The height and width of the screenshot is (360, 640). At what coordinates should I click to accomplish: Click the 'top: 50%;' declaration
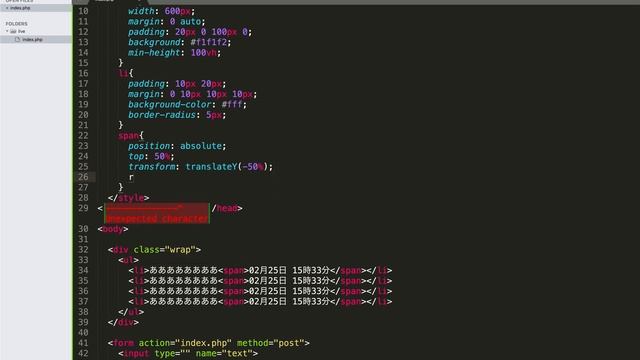point(151,156)
